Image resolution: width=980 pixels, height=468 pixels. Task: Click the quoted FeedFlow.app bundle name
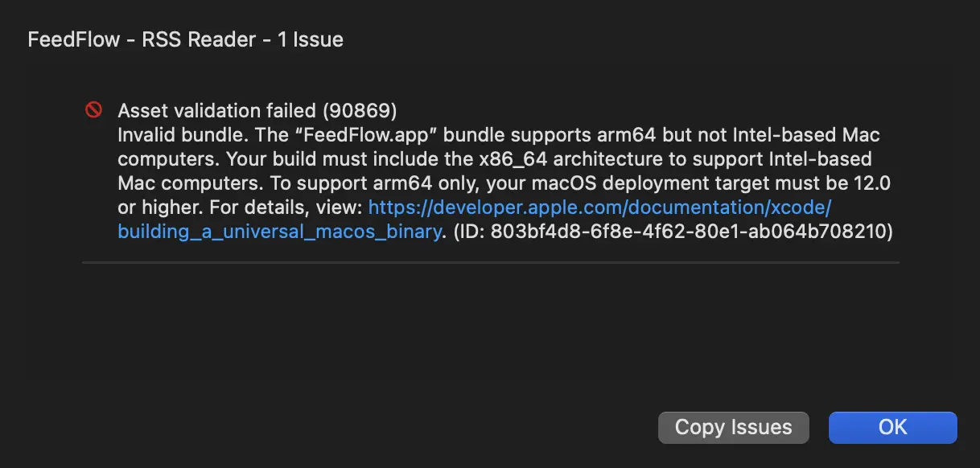click(x=361, y=135)
